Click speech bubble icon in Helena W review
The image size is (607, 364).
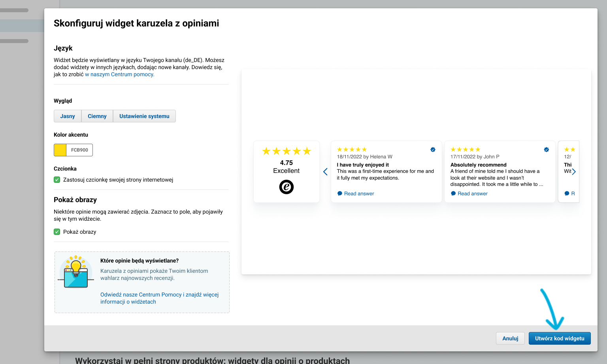coord(339,193)
